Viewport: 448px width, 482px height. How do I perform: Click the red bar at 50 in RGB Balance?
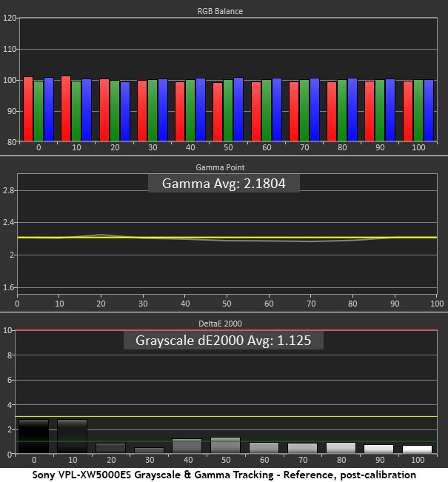[218, 112]
